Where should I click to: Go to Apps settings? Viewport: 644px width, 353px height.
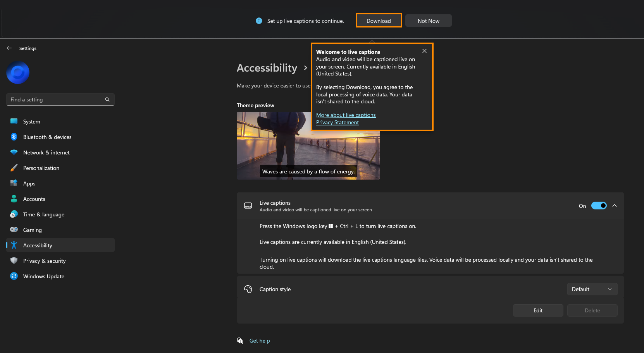tap(60, 183)
